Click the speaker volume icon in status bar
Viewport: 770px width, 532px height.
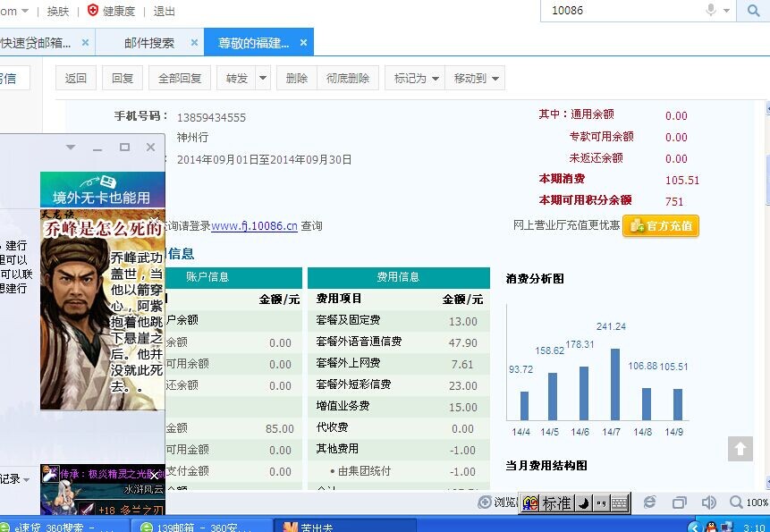point(708,502)
